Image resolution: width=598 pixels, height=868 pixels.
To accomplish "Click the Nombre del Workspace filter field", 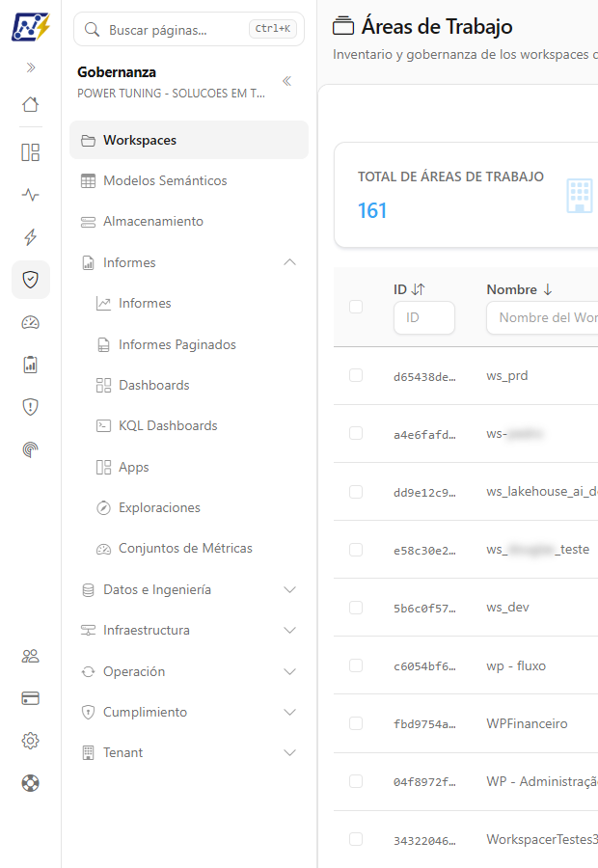I will click(x=543, y=317).
